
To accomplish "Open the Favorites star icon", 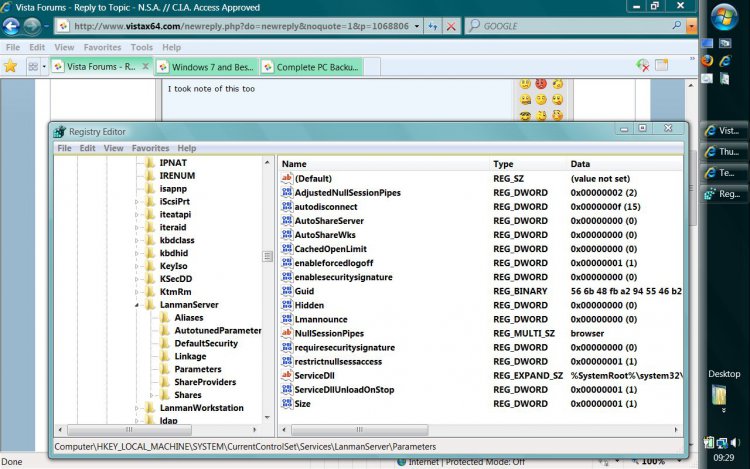I will (x=10, y=66).
